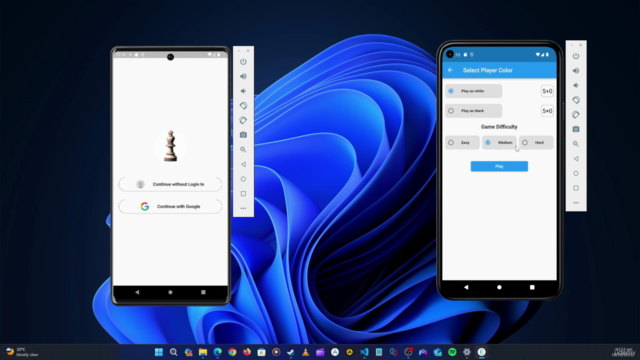Click home circle on right emulator toolbar
Viewport: 640px width, 360px height.
[x=576, y=173]
